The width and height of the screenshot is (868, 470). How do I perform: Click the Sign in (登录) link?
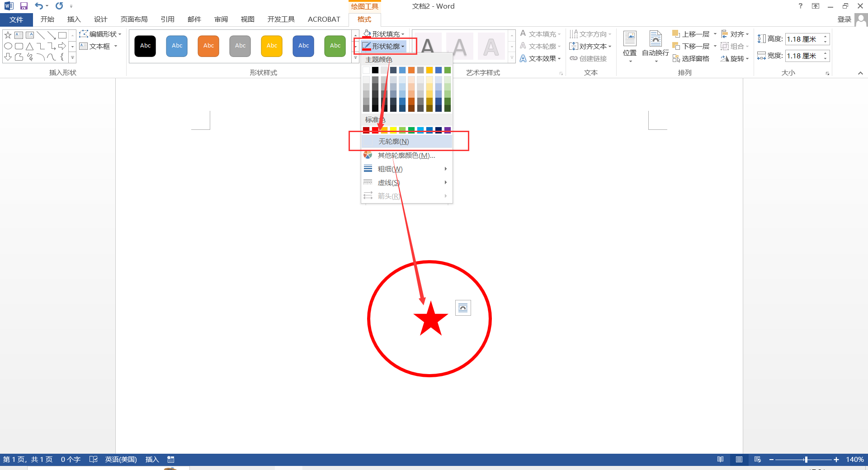tap(844, 19)
